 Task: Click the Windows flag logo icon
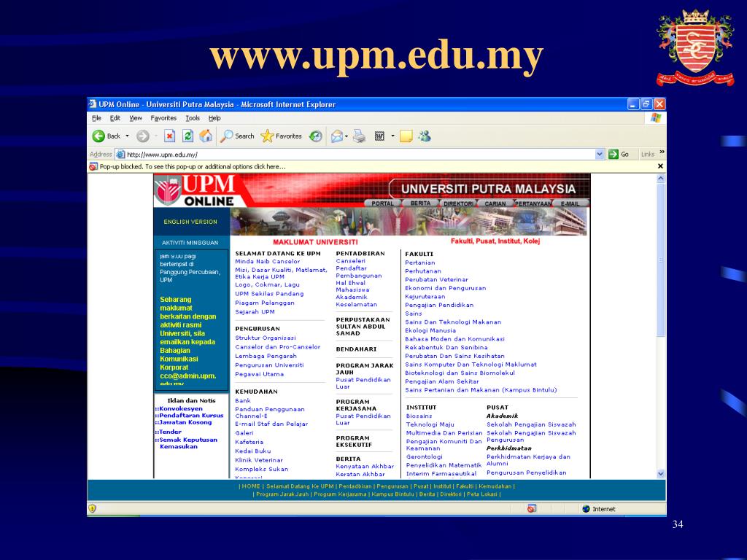pyautogui.click(x=656, y=117)
